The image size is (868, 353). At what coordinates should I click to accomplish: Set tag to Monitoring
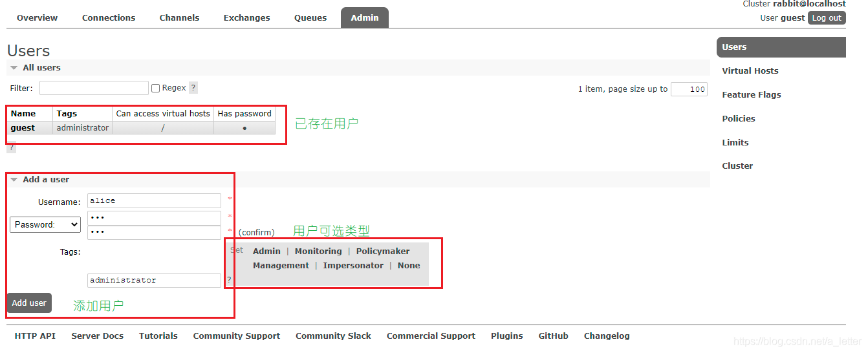coord(318,251)
